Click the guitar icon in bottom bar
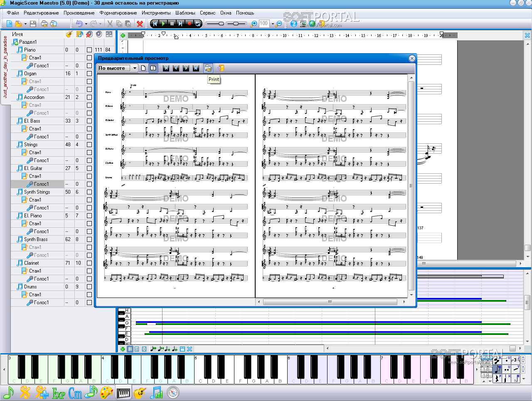This screenshot has height=401, width=532. tap(140, 393)
